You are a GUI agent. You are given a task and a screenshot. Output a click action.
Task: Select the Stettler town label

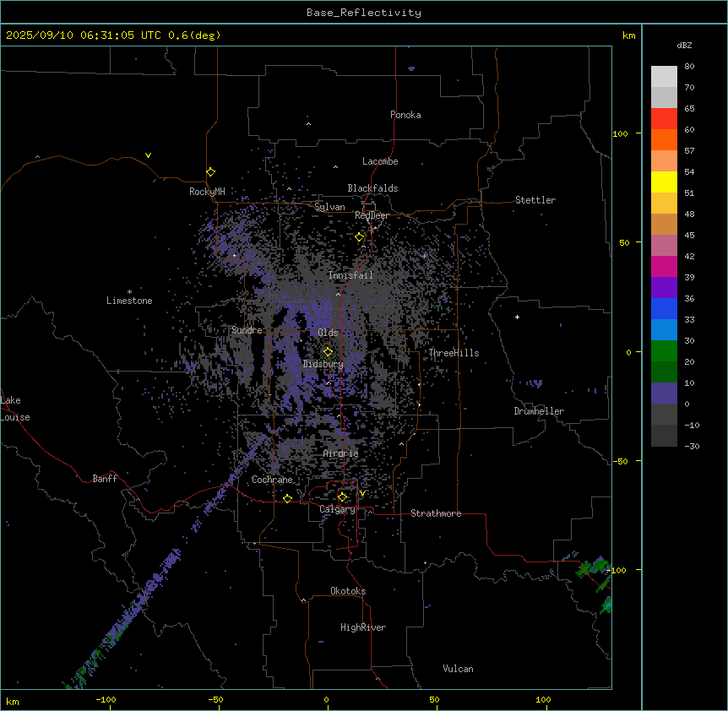[x=535, y=200]
